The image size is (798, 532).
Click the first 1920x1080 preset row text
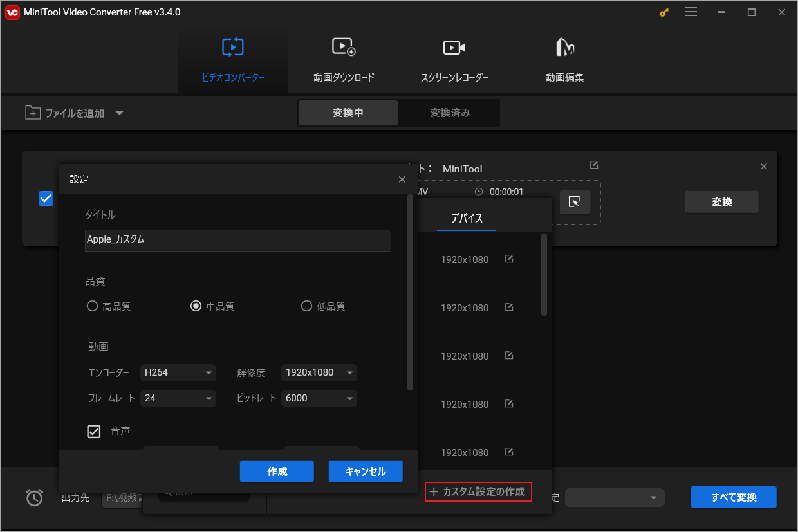(465, 260)
